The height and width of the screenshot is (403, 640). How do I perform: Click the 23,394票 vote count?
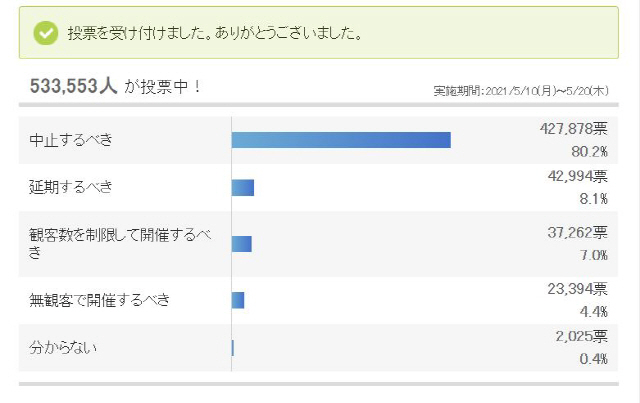[578, 289]
